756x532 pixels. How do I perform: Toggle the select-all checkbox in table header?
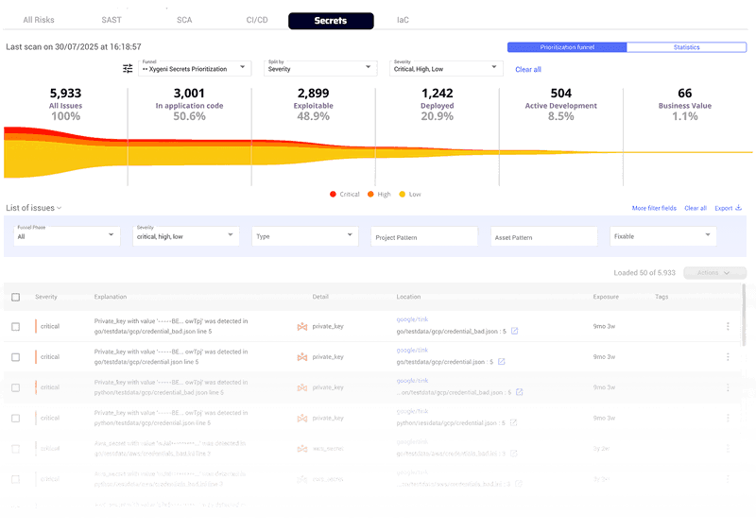[x=15, y=297]
